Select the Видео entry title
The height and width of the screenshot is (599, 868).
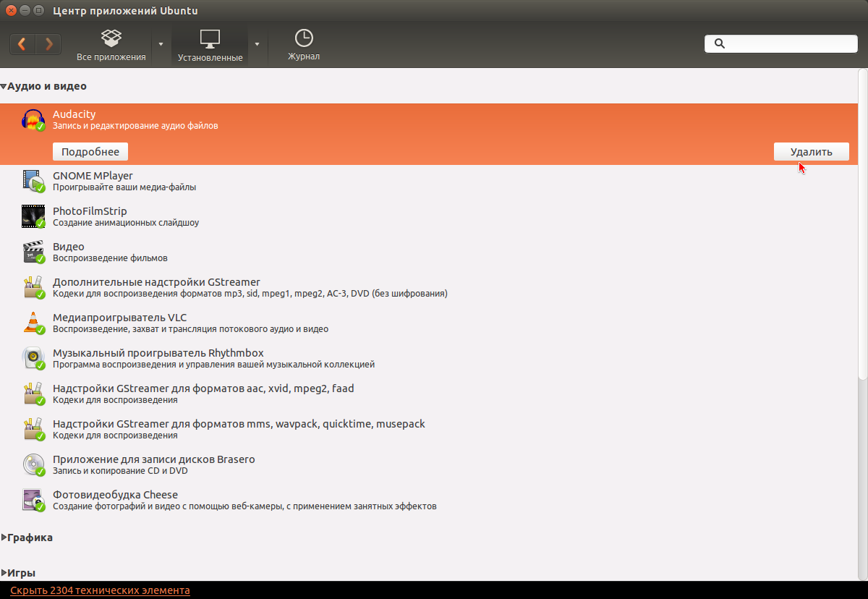pos(69,247)
